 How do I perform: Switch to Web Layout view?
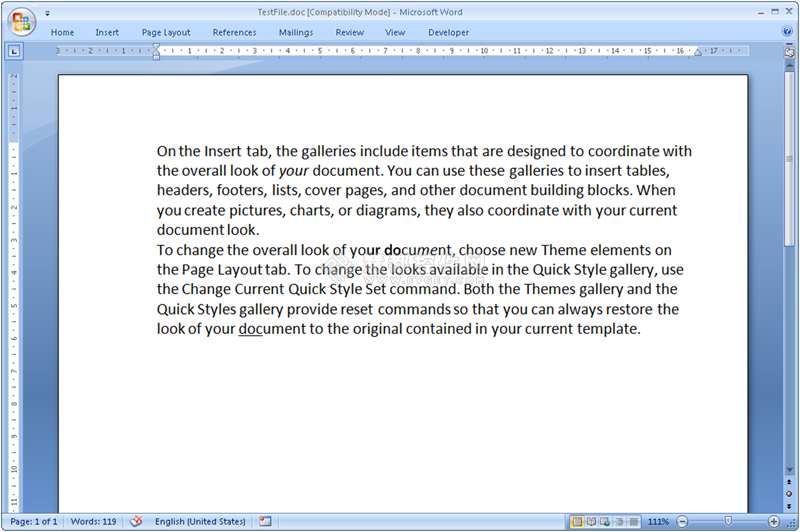605,522
